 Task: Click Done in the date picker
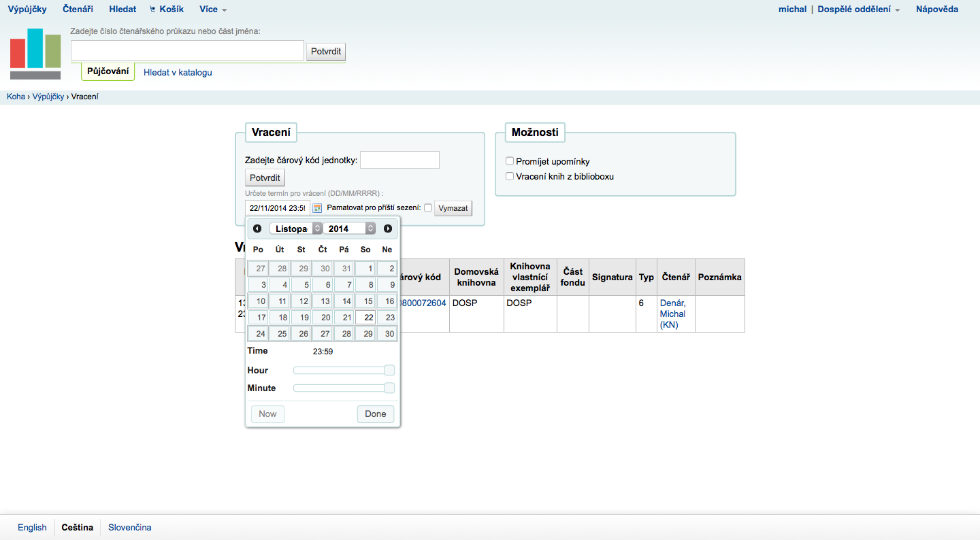point(376,414)
